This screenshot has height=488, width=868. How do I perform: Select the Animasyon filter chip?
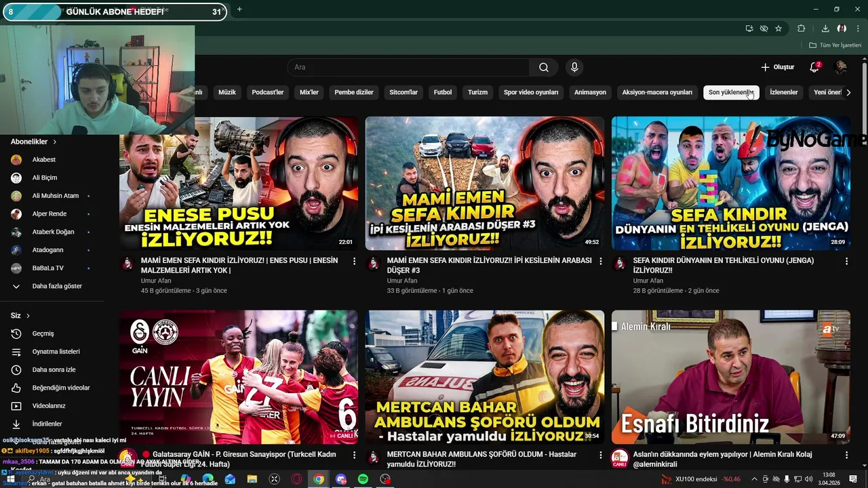click(x=590, y=92)
